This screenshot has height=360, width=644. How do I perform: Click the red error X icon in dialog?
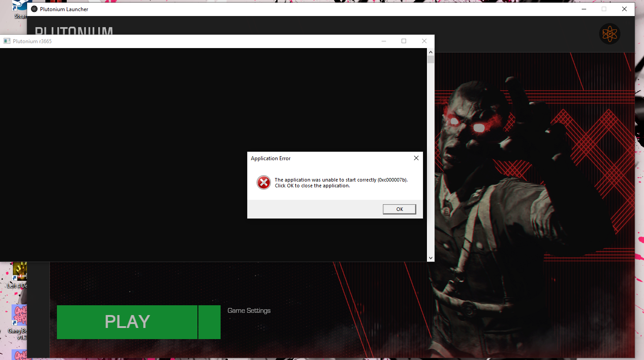264,182
